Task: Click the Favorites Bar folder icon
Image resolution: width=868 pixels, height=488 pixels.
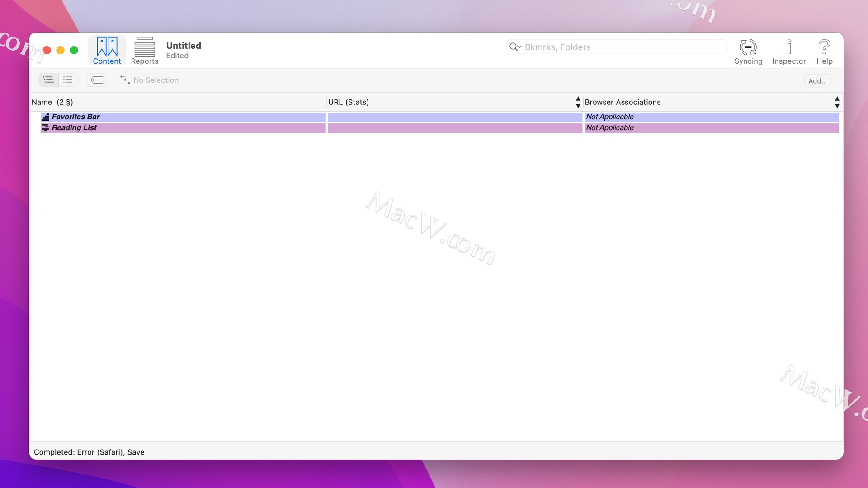Action: click(46, 117)
